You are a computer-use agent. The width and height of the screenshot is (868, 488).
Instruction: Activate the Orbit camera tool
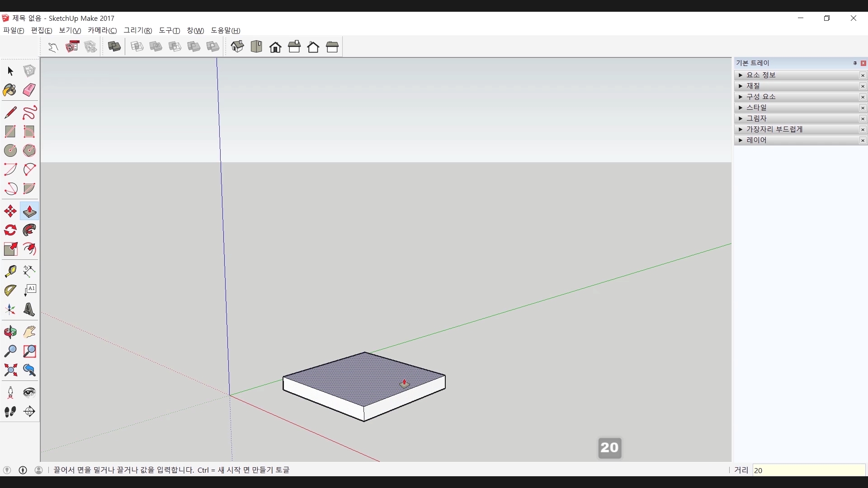click(10, 332)
